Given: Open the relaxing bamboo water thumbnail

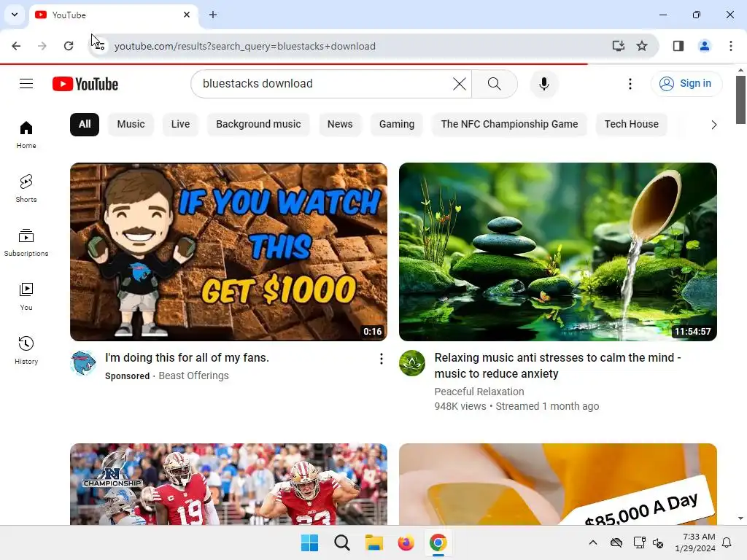Looking at the screenshot, I should coord(558,252).
